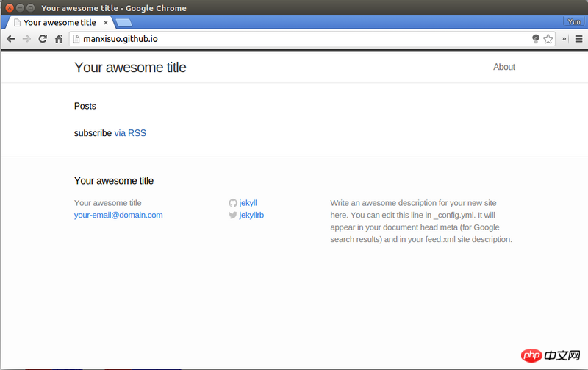588x370 pixels.
Task: Click the GitHub octocat icon
Action: pyautogui.click(x=233, y=203)
